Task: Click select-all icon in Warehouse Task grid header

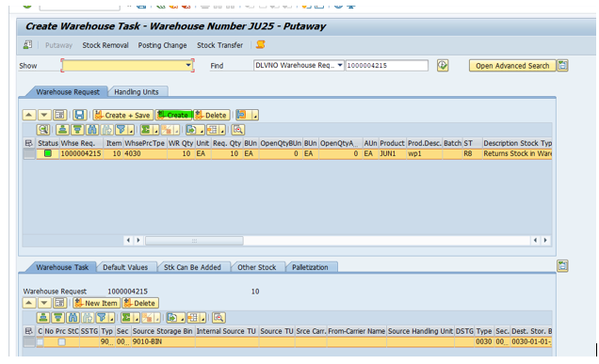Action: [x=29, y=331]
